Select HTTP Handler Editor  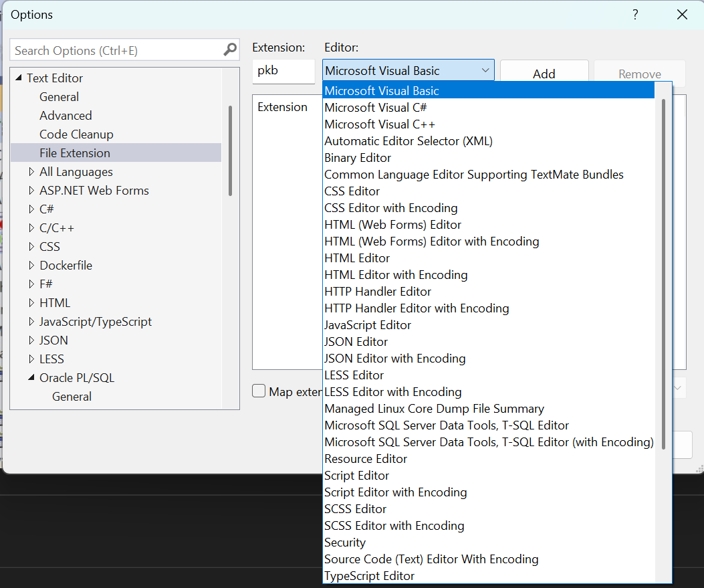(489, 292)
